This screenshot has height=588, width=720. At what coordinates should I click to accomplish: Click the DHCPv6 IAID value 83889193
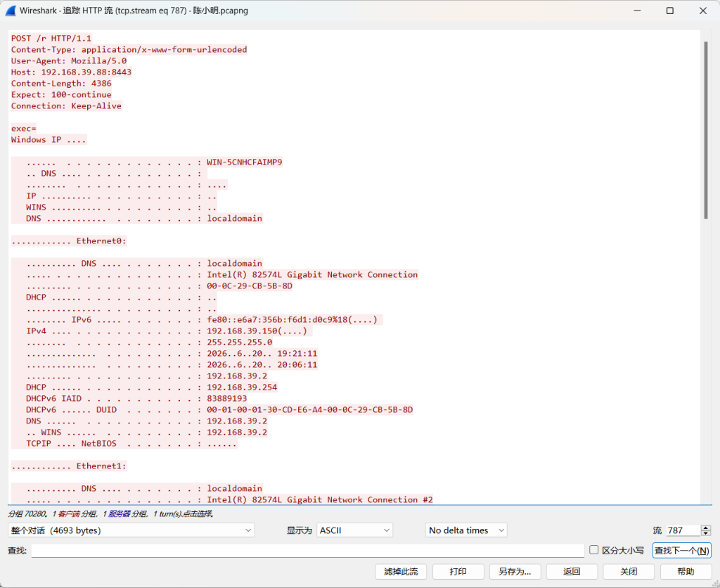click(227, 398)
